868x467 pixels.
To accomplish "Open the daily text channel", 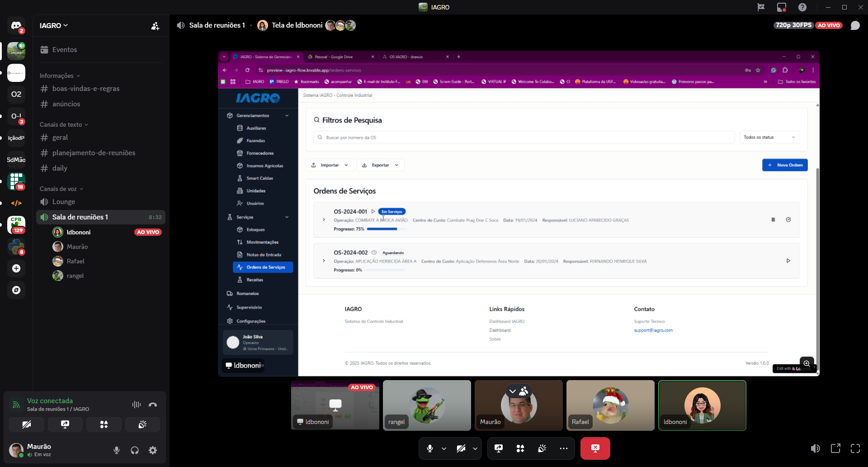I will (x=101, y=168).
